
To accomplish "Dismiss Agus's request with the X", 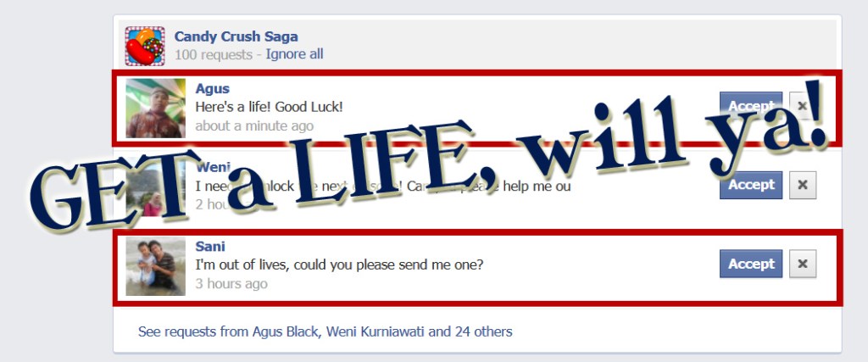I will coord(803,105).
